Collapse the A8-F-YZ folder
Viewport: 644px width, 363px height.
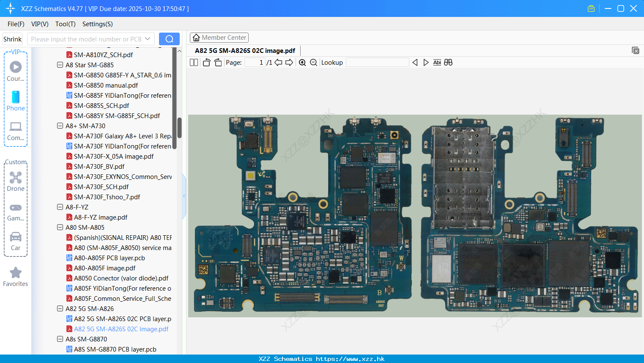pyautogui.click(x=60, y=207)
